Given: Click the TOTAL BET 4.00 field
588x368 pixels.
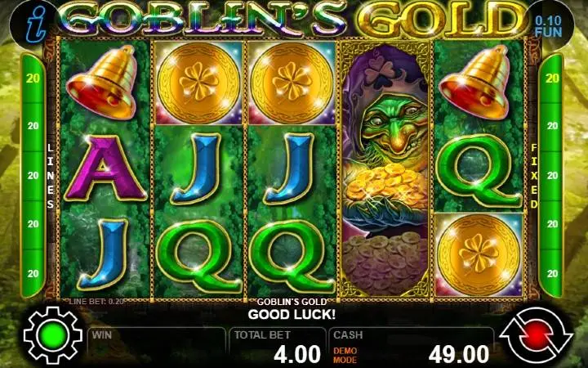Looking at the screenshot, I should click(278, 346).
